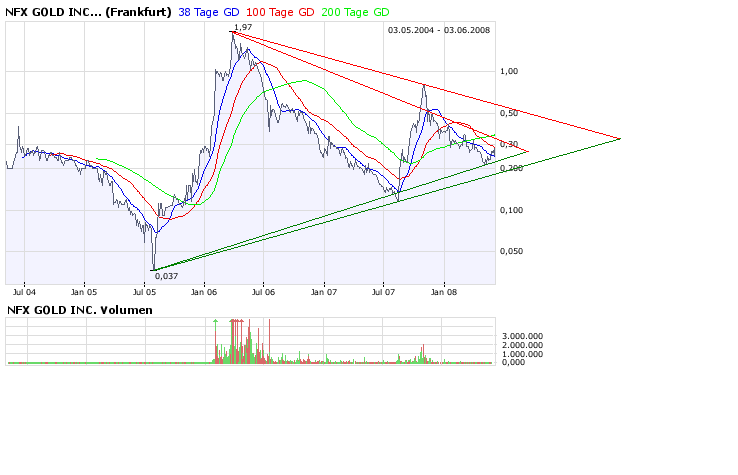Click the 100 Tage GD legend label
Viewport: 738px width, 475px height.
coord(280,12)
